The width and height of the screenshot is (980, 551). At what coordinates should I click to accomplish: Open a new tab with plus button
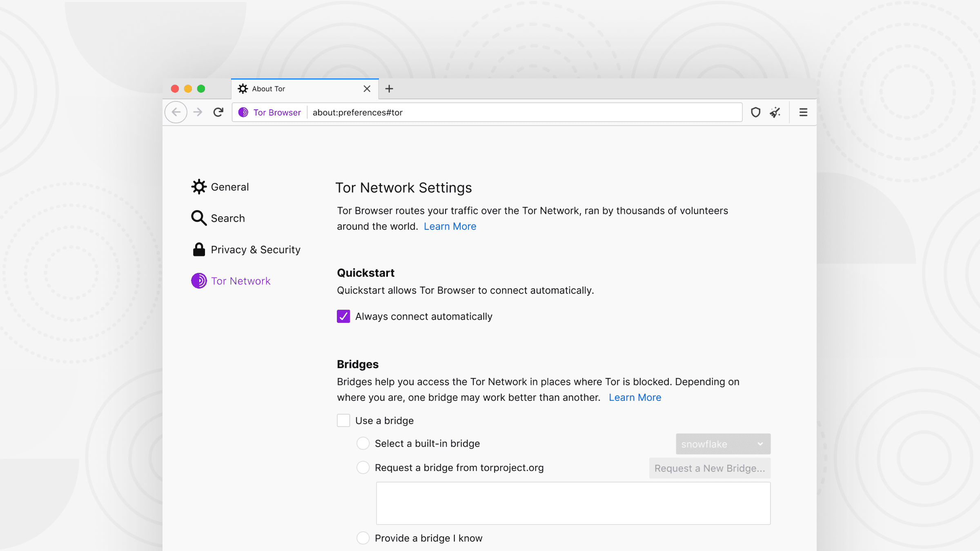coord(389,89)
